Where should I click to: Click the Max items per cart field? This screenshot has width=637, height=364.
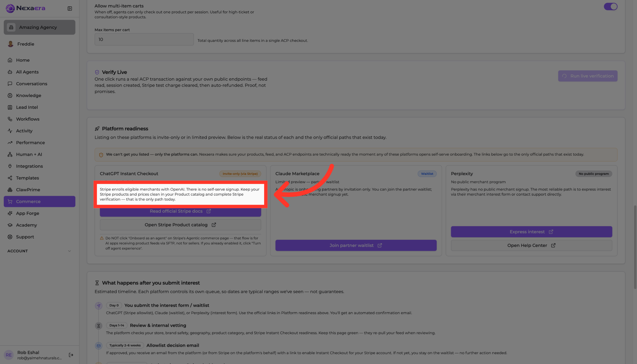click(144, 39)
